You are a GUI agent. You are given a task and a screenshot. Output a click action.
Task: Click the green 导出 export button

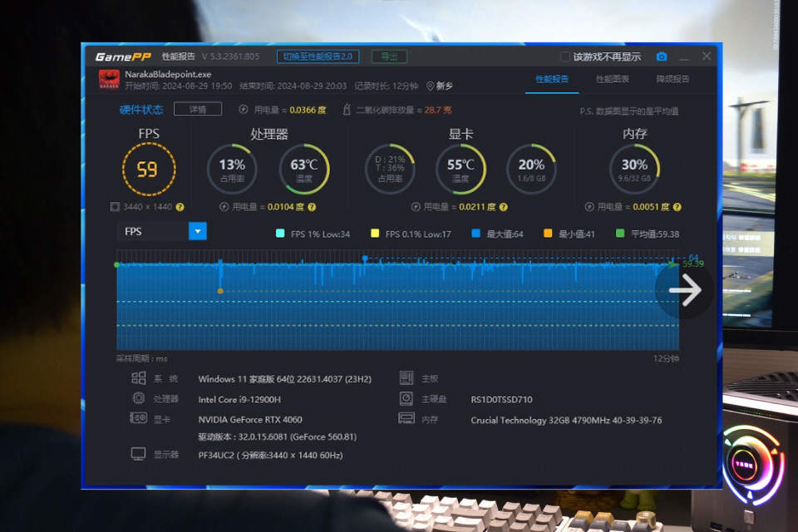pos(389,57)
